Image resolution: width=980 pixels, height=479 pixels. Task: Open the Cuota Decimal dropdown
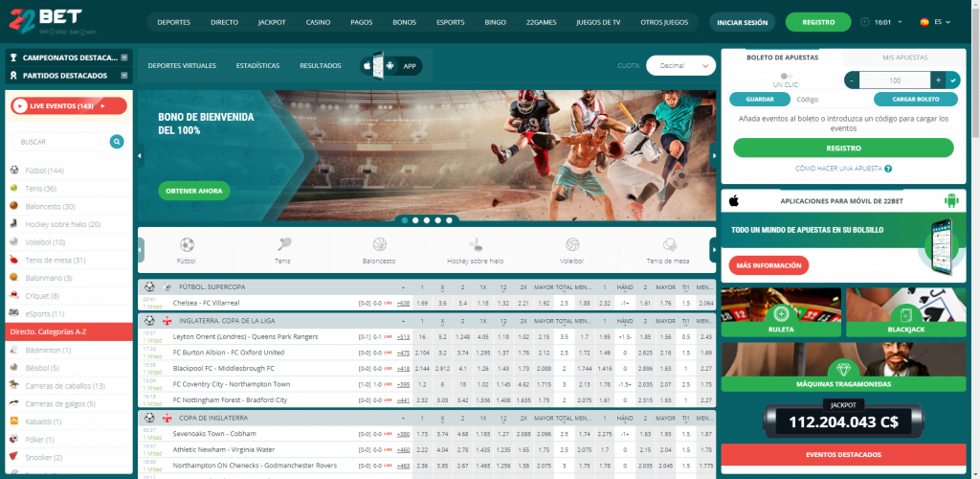680,65
